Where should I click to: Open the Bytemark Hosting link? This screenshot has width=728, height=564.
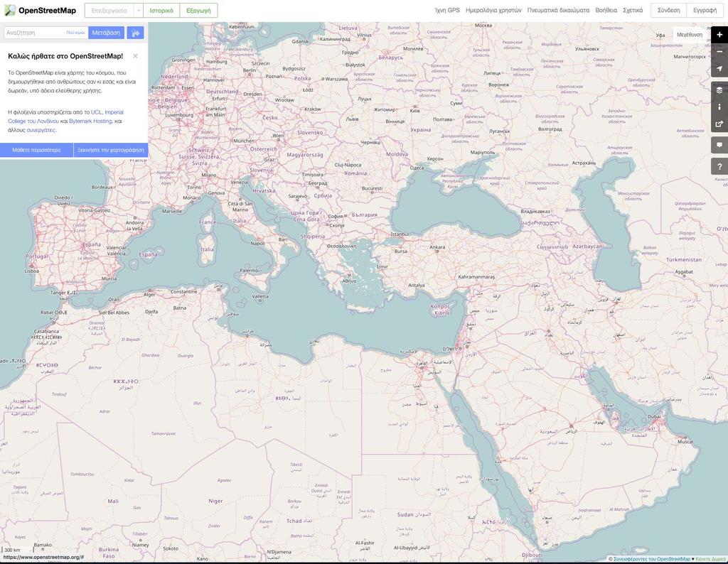[90, 121]
